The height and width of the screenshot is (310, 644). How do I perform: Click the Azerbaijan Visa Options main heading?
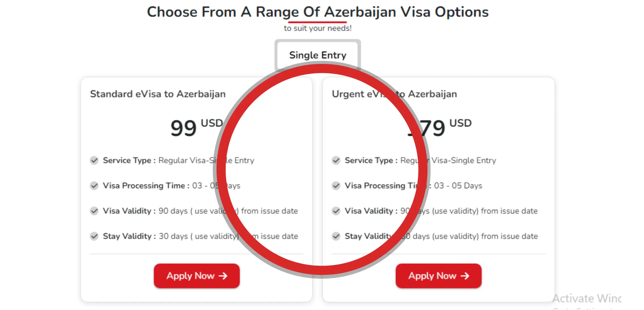coord(318,12)
